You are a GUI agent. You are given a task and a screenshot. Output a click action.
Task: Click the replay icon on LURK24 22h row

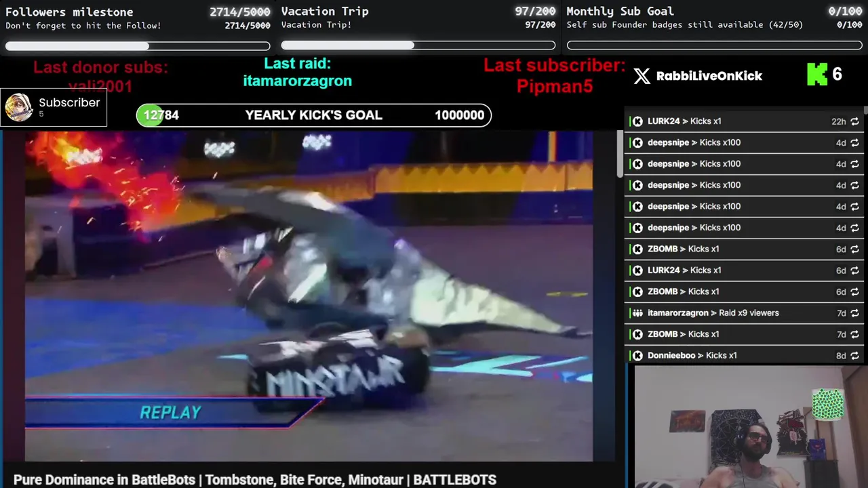pos(854,121)
